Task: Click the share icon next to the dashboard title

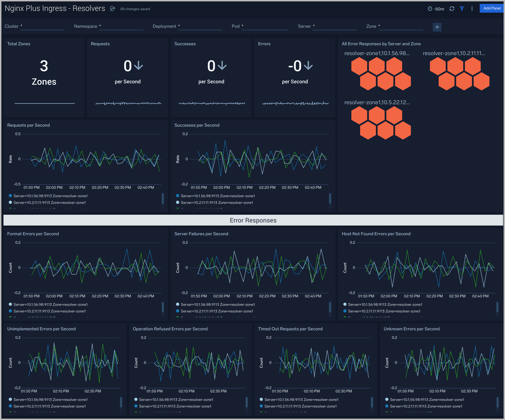Action: click(x=113, y=8)
